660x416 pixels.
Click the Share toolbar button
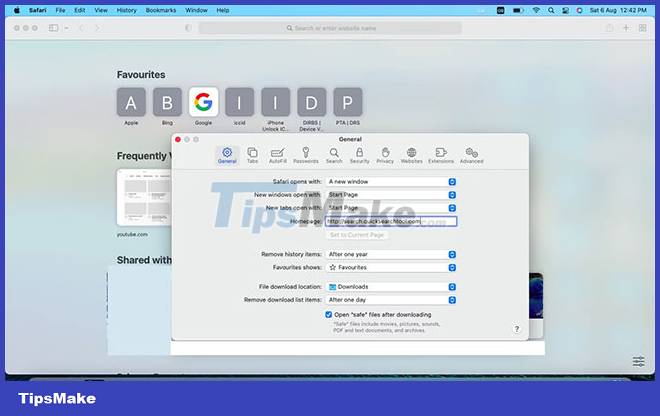[609, 28]
